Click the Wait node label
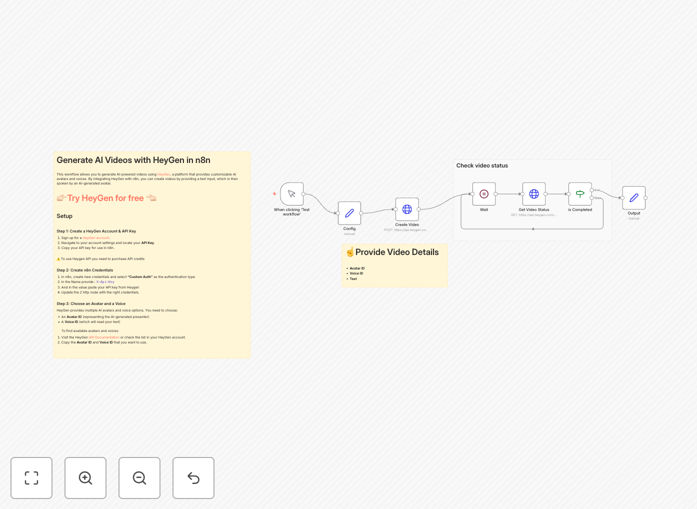The height and width of the screenshot is (509, 697). coord(484,209)
